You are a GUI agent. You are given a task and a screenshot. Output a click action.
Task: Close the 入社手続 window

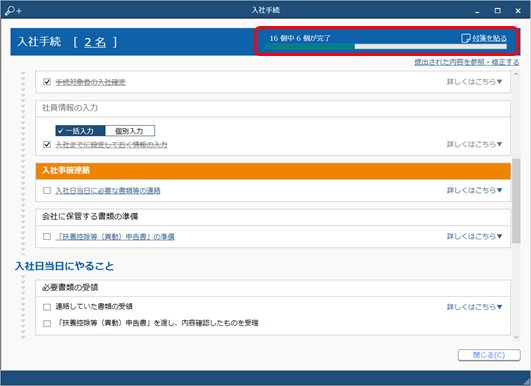coord(518,11)
